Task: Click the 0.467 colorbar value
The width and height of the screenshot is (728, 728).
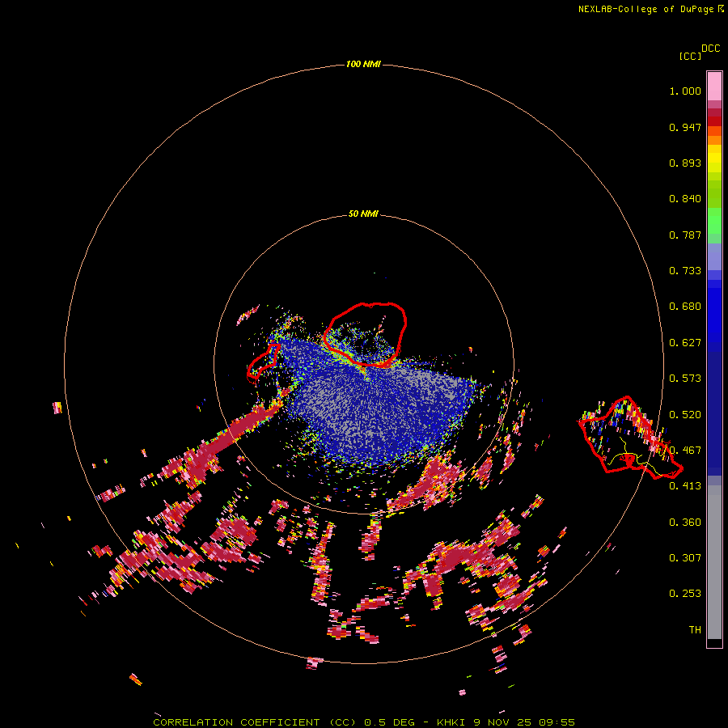Action: click(x=685, y=451)
